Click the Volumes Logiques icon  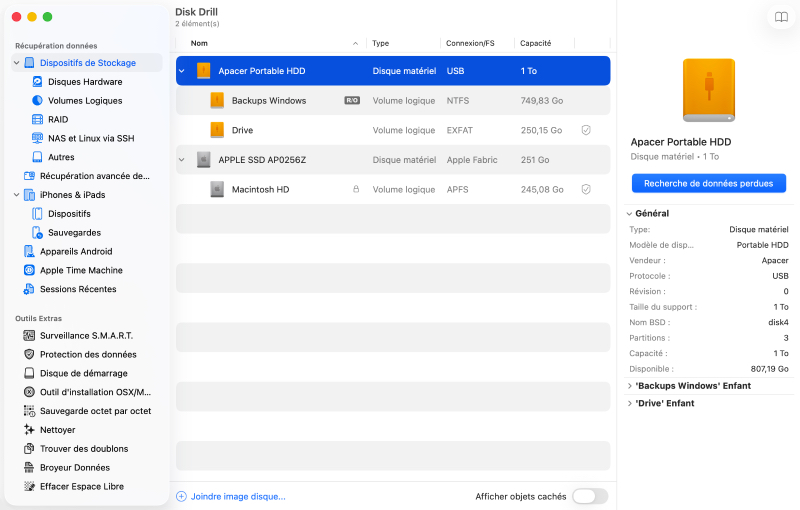coord(37,100)
